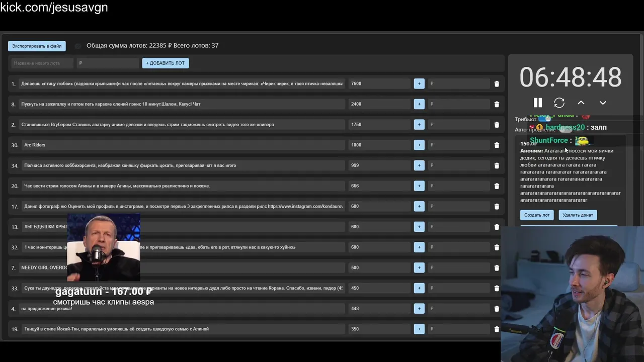
Task: Delete the lot «птицу любви» priced 7600
Action: click(497, 84)
